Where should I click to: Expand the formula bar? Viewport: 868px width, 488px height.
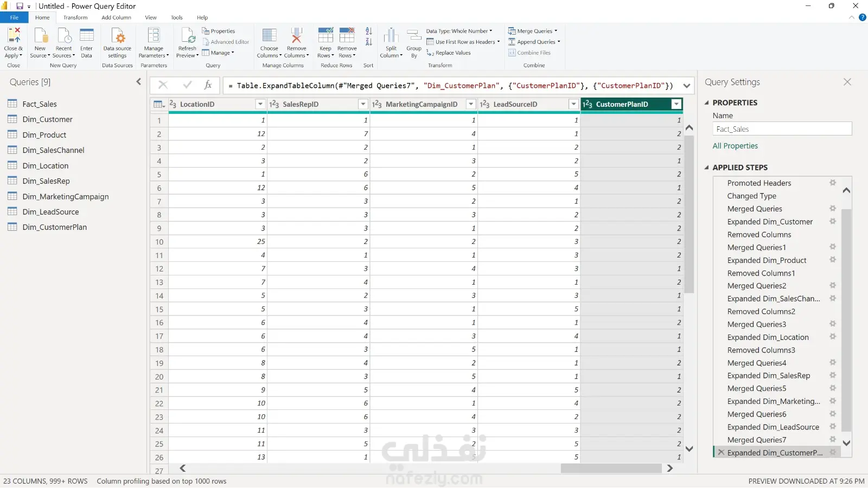tap(687, 86)
